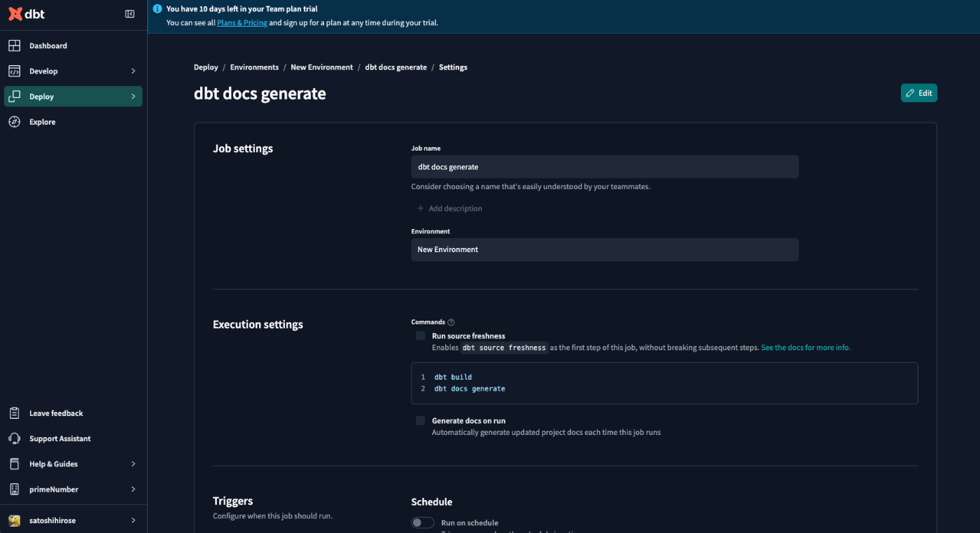The height and width of the screenshot is (533, 980).
Task: Expand the Deploy menu chevron
Action: click(133, 97)
